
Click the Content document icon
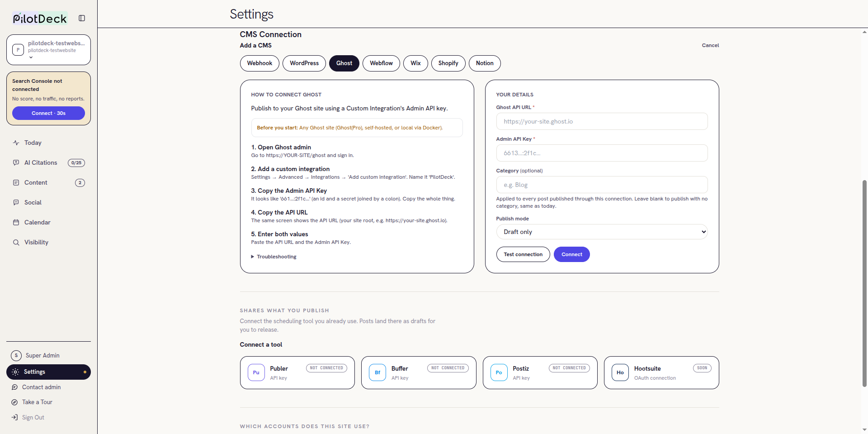pos(16,182)
